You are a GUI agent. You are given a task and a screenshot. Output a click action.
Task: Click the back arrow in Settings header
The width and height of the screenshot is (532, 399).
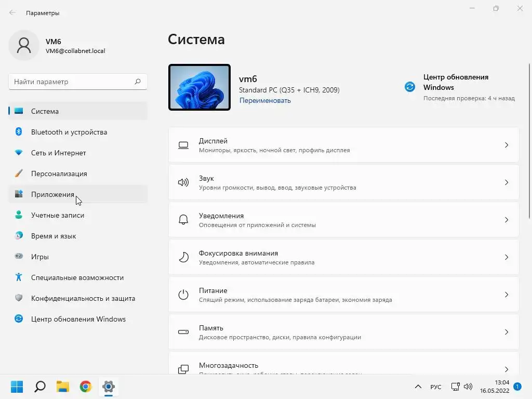[12, 12]
